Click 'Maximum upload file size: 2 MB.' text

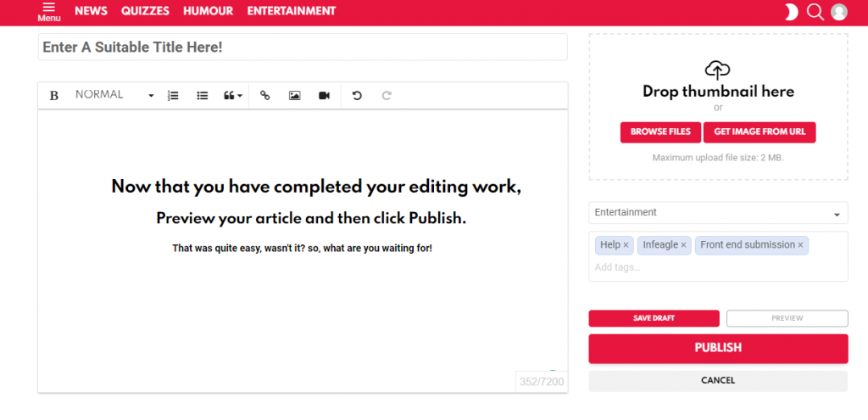[718, 158]
